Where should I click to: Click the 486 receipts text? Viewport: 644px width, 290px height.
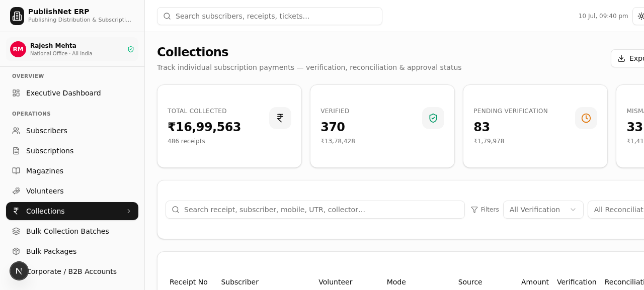186,141
